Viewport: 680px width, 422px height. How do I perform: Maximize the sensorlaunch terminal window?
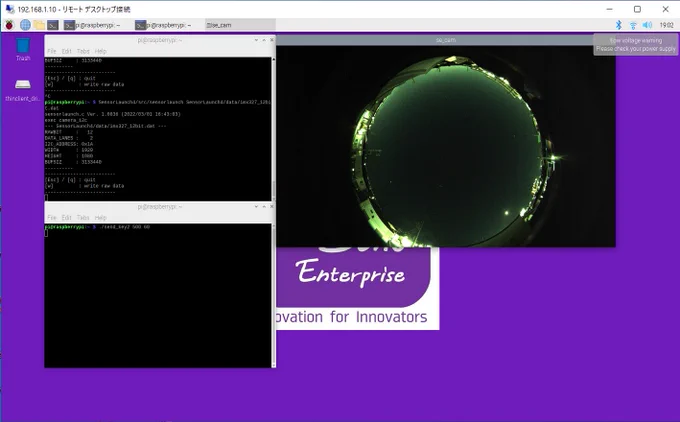tap(264, 40)
